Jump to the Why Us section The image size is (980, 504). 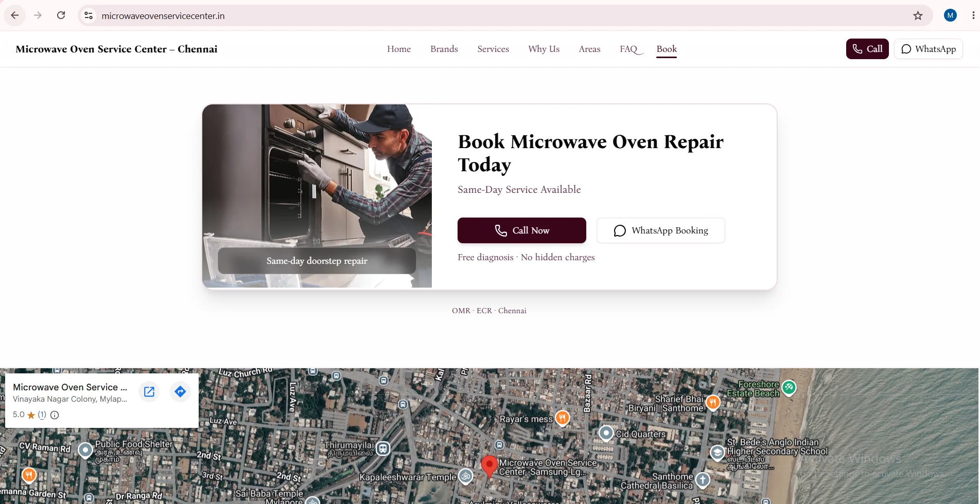(x=544, y=49)
